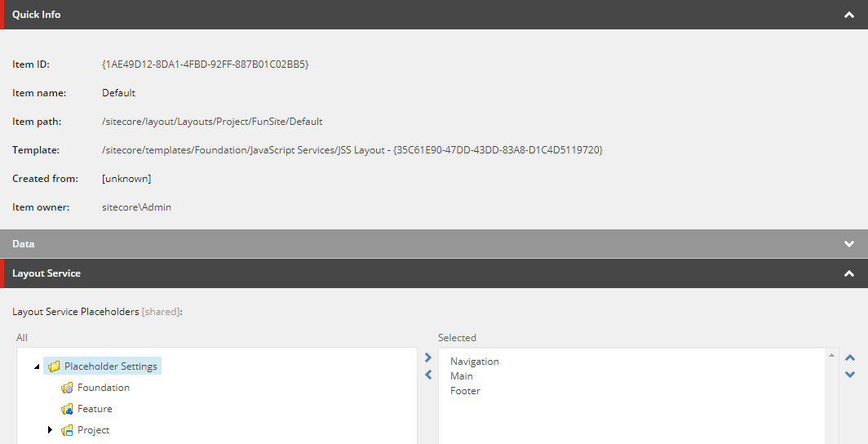Screen dimensions: 868x444
Task: Select Navigation in the Selected list
Action: click(475, 362)
